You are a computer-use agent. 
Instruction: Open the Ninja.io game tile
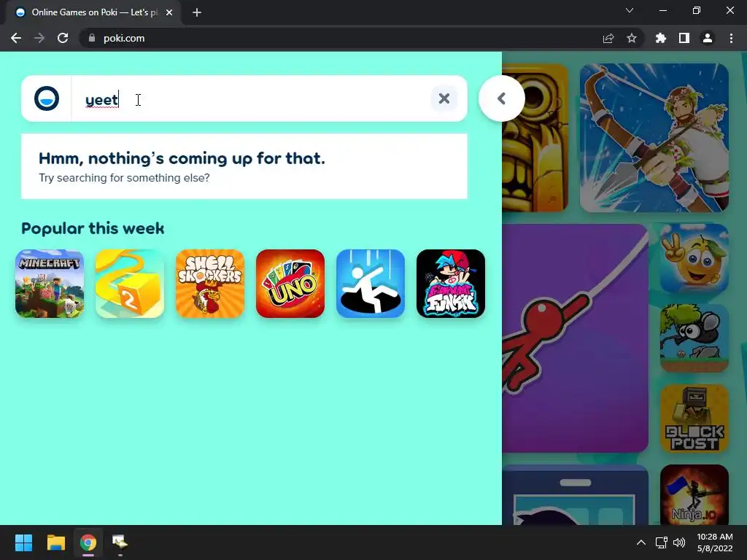694,495
